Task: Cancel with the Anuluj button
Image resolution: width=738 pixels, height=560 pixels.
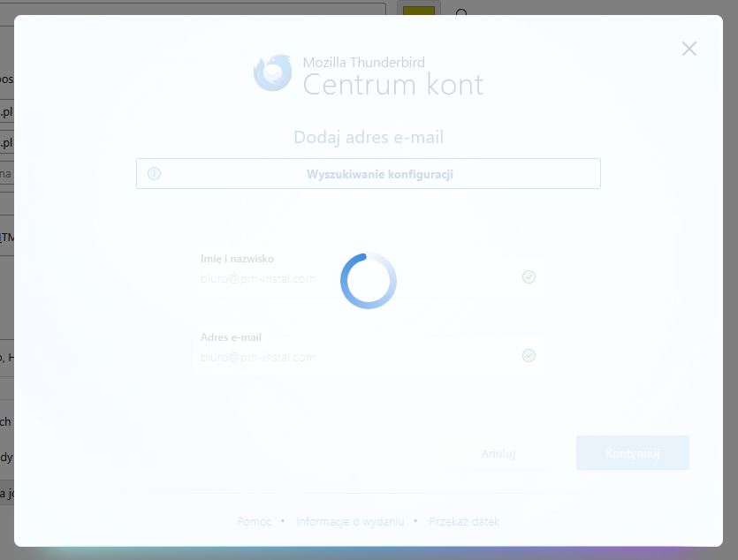Action: (498, 453)
